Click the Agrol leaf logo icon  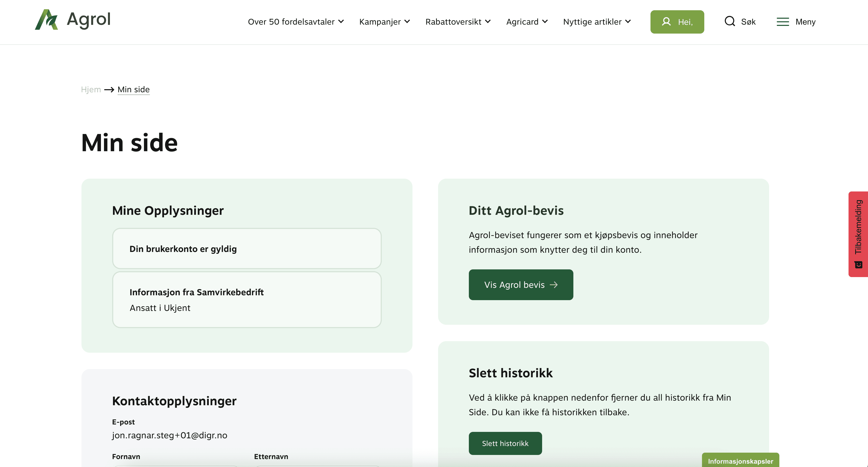tap(47, 19)
